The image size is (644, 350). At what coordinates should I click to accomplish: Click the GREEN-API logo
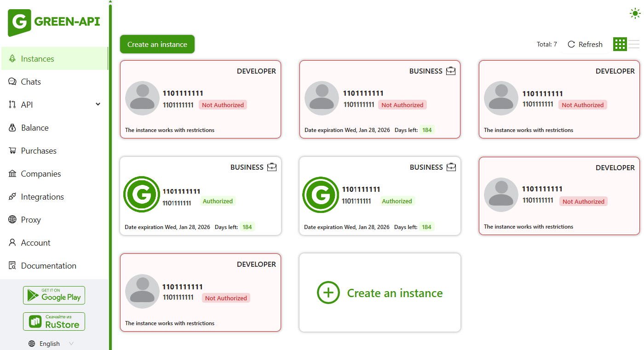pyautogui.click(x=54, y=22)
